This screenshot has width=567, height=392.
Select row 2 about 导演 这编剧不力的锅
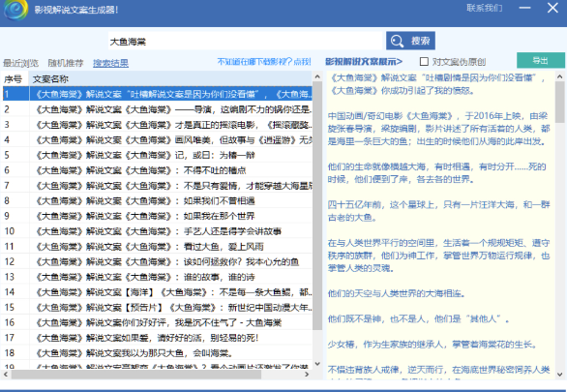click(x=156, y=109)
